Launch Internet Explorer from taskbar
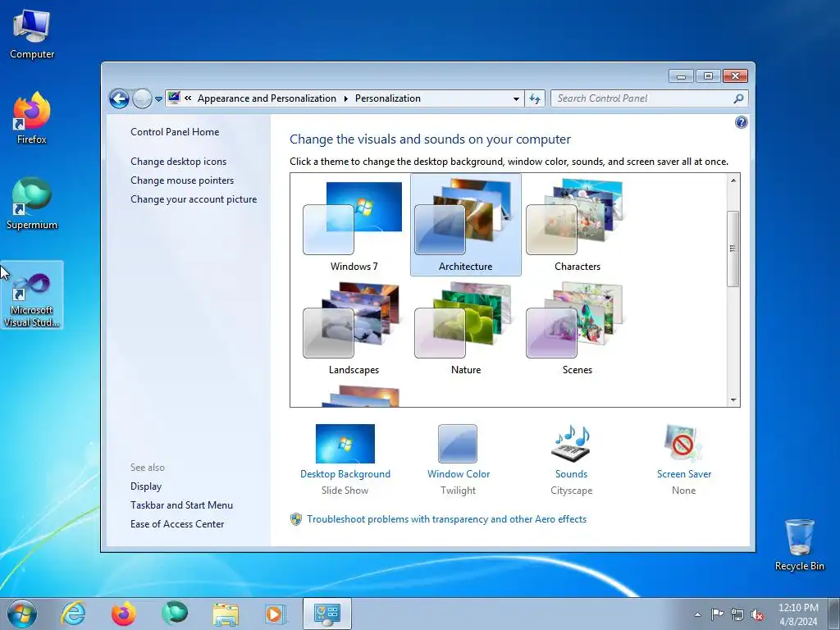The width and height of the screenshot is (840, 630). coord(73,614)
